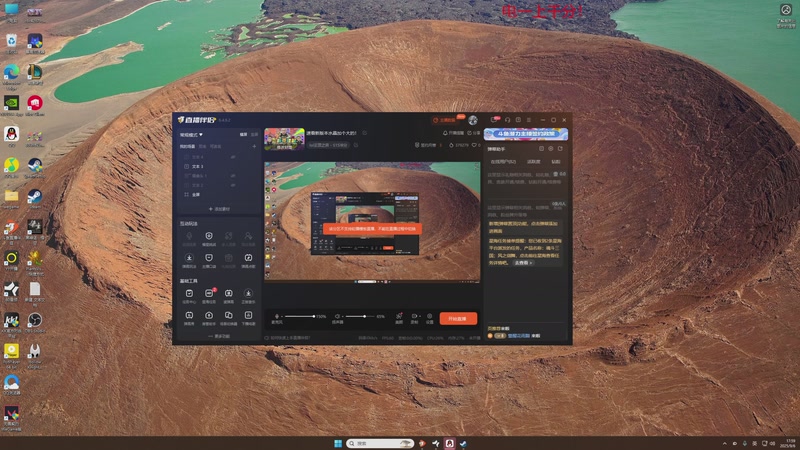800x450 pixels.
Task: Open the League of Legends desktop icon
Action: tap(35, 74)
